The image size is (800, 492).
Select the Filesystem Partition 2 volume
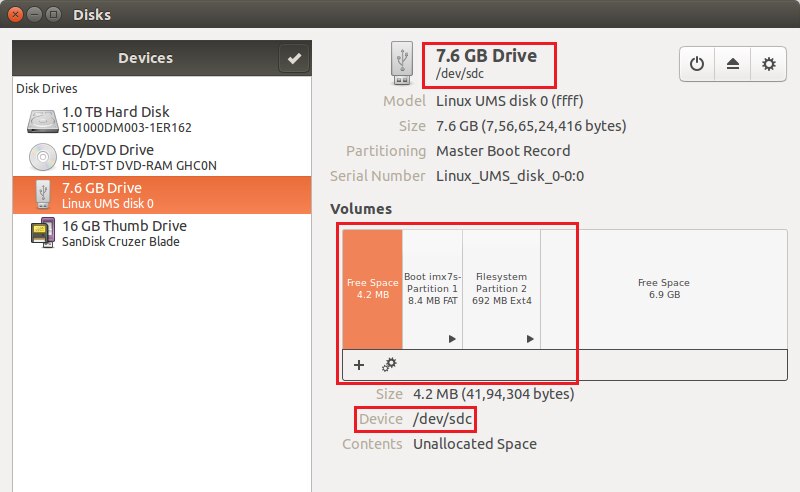501,289
